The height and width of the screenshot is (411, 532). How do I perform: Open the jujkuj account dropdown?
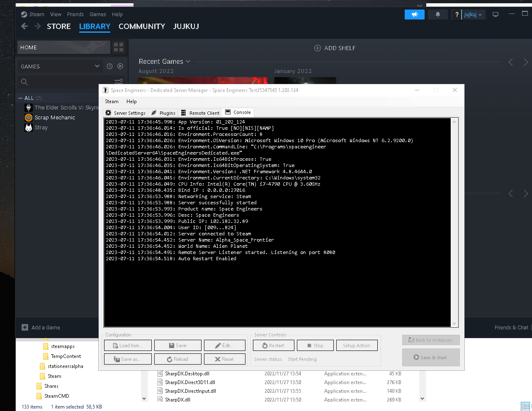(473, 15)
